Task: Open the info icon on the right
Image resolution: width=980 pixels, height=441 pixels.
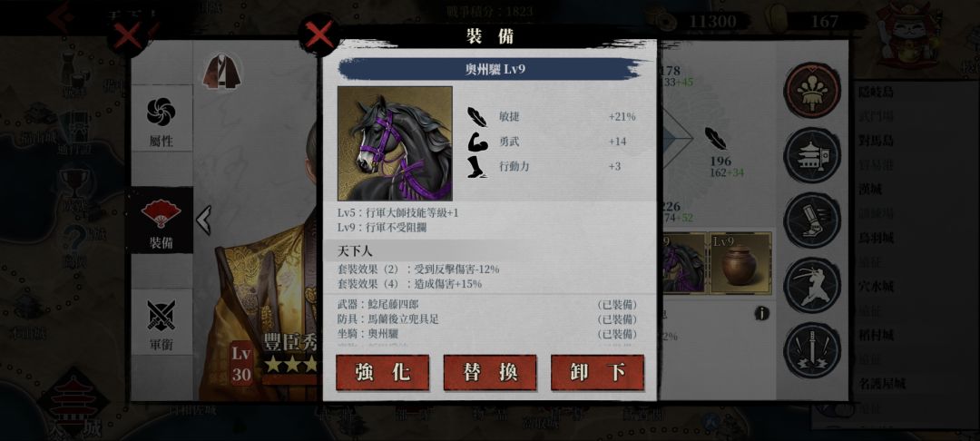Action: [x=761, y=314]
